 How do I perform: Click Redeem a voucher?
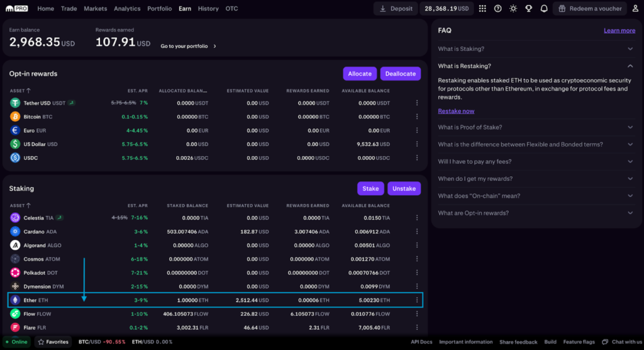[x=590, y=9]
